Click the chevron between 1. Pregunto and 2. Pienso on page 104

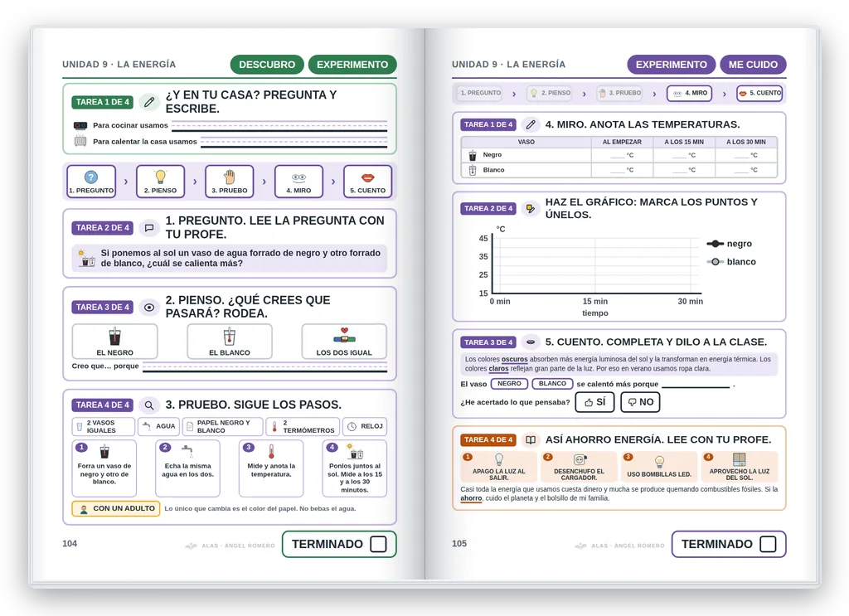(x=126, y=182)
